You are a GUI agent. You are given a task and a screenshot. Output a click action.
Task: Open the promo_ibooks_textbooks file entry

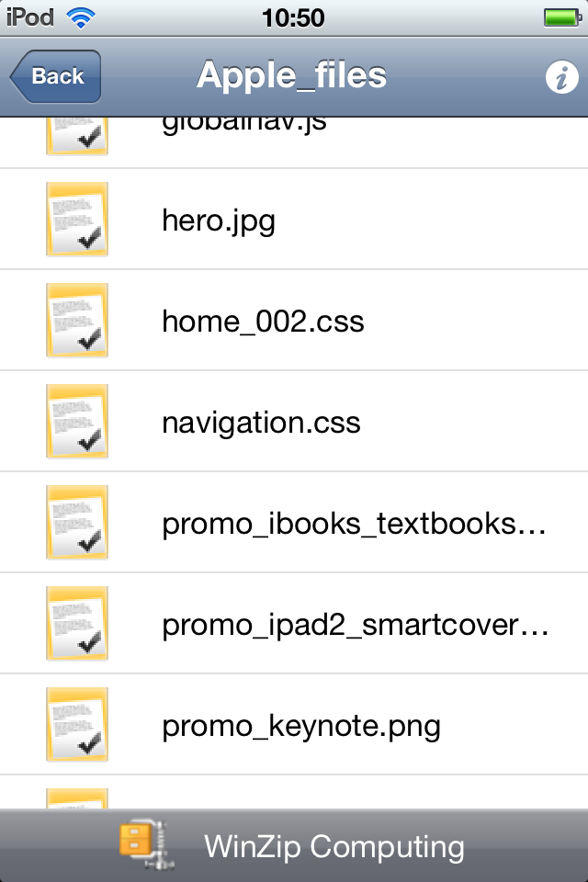[294, 522]
